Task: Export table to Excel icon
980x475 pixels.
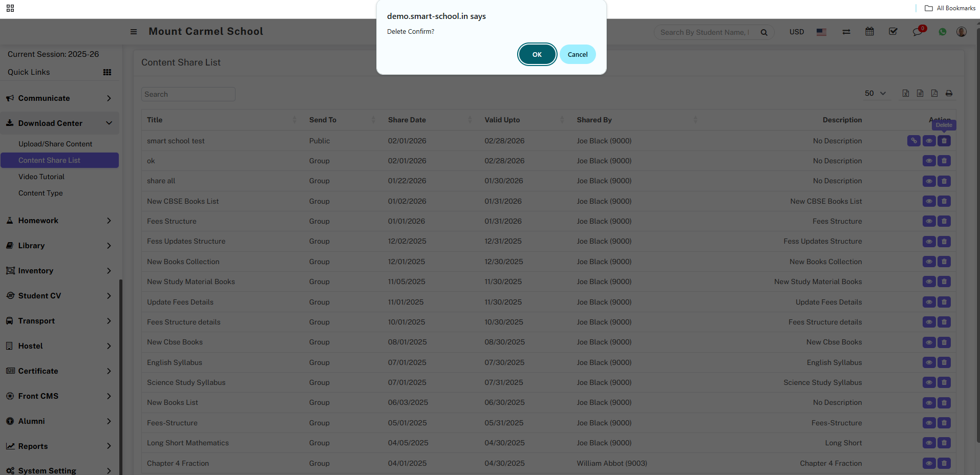Action: pos(906,93)
